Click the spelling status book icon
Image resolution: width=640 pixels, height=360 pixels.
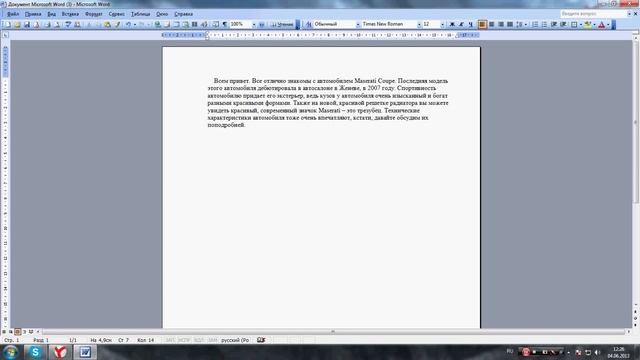click(x=261, y=340)
